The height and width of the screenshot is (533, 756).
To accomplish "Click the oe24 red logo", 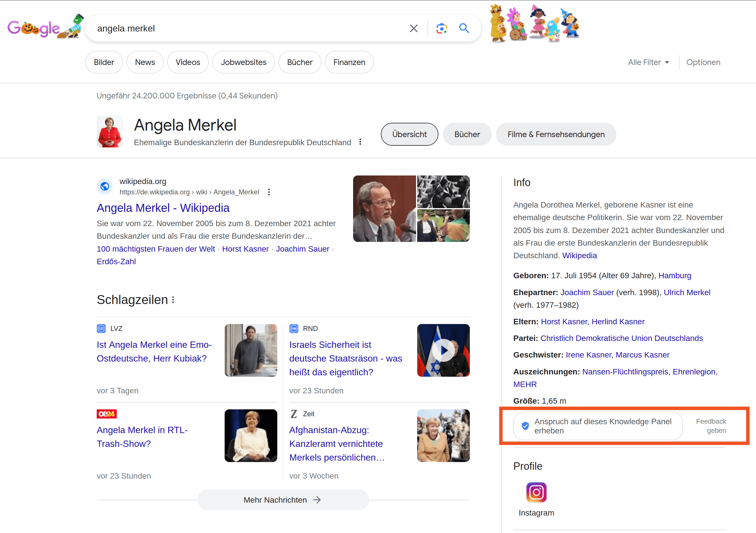I will (107, 414).
